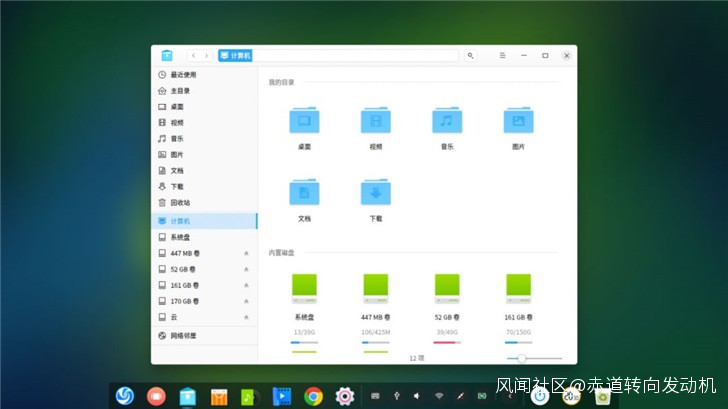Go forward with the right arrow button
The image size is (728, 409).
[x=206, y=56]
